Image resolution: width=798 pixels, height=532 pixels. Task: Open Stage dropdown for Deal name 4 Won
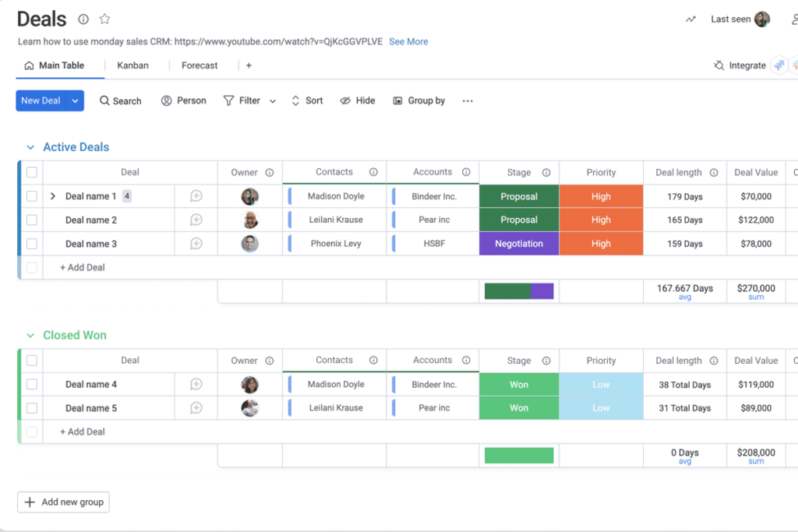coord(519,385)
